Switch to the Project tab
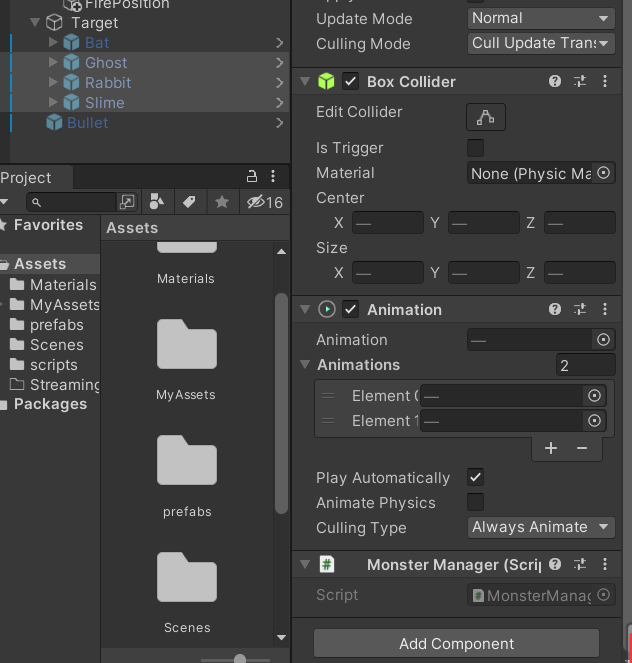 click(26, 177)
